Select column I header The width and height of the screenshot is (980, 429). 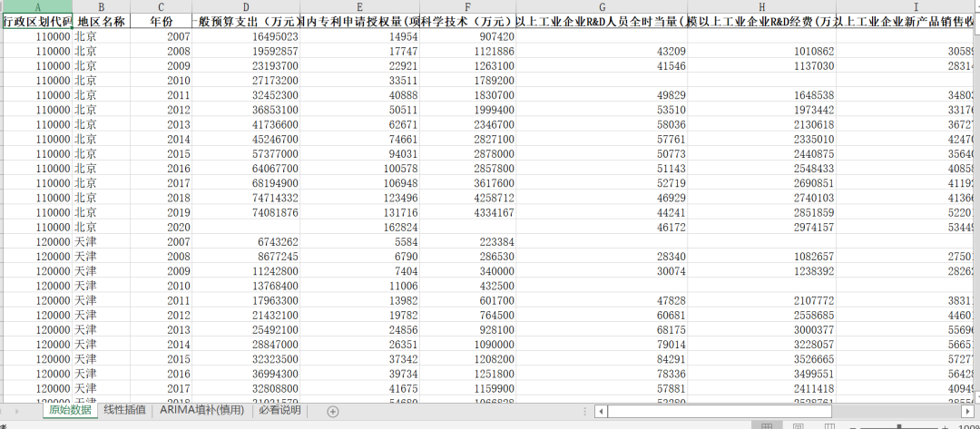click(x=906, y=7)
